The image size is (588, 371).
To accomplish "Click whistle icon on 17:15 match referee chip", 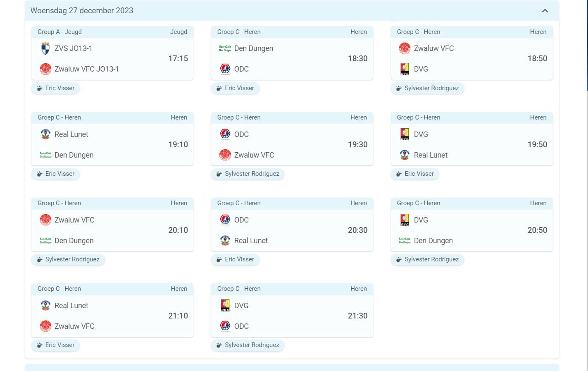I will tap(40, 89).
